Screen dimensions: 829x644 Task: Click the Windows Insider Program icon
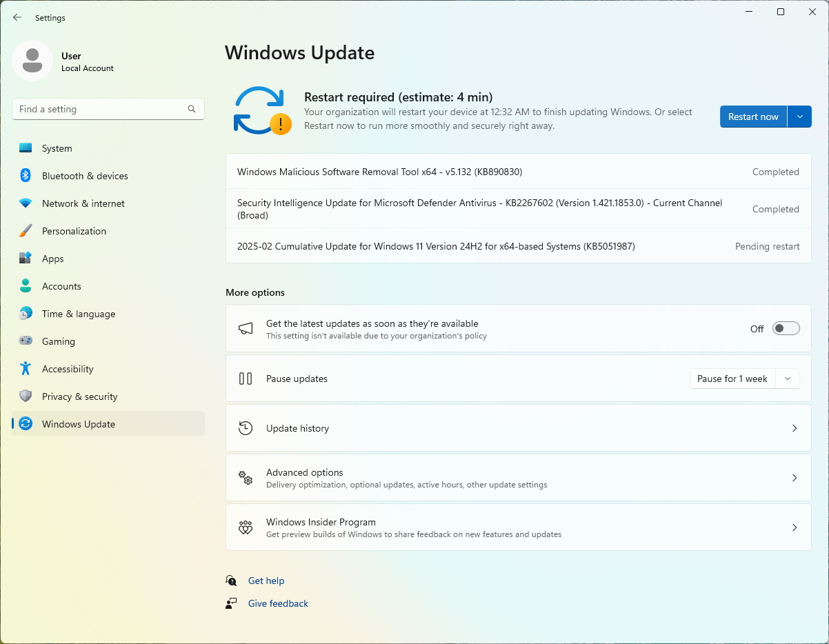pyautogui.click(x=246, y=527)
